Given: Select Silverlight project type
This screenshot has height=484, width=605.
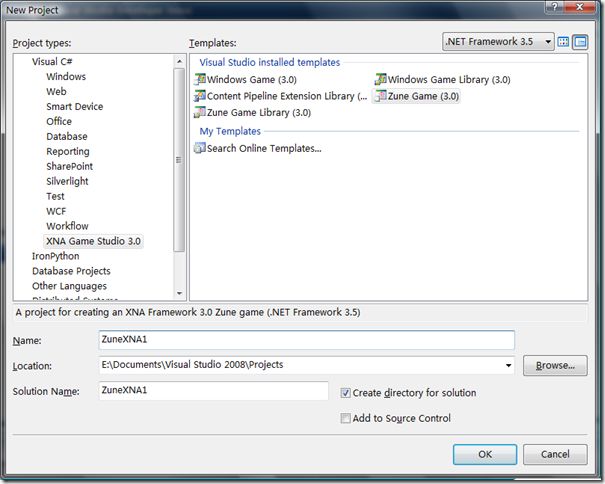Looking at the screenshot, I should click(68, 181).
